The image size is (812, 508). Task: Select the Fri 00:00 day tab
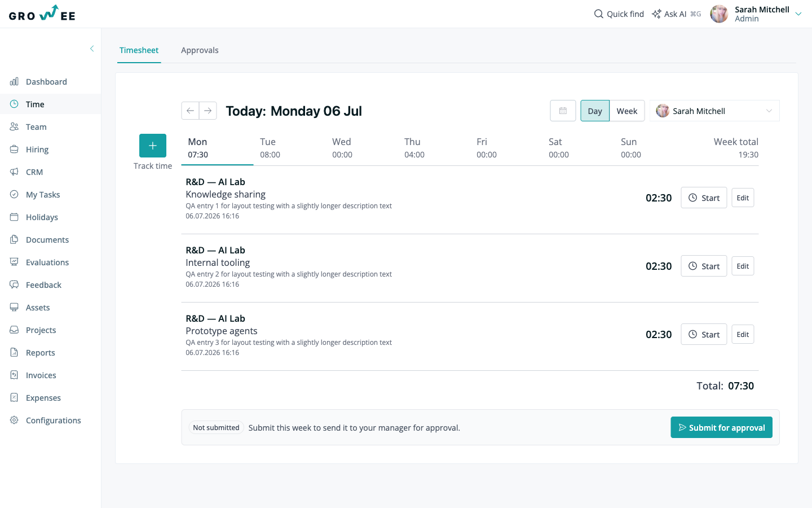[x=506, y=148]
